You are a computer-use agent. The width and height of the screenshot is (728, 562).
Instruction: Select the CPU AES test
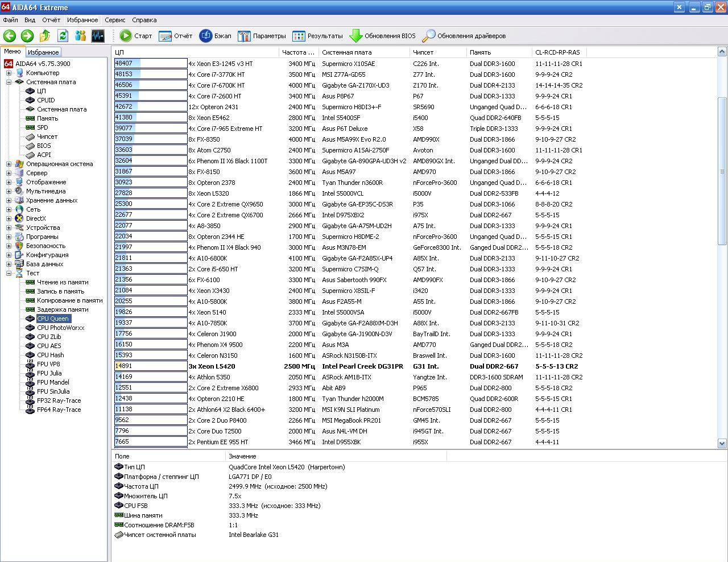click(49, 346)
